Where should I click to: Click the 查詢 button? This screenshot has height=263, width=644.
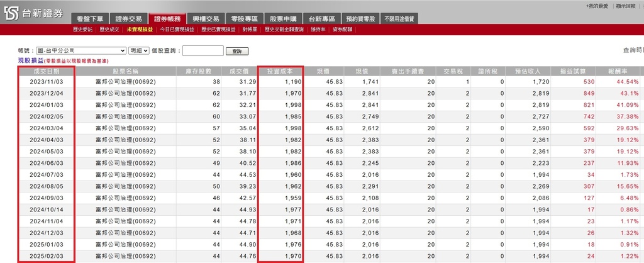pyautogui.click(x=237, y=52)
